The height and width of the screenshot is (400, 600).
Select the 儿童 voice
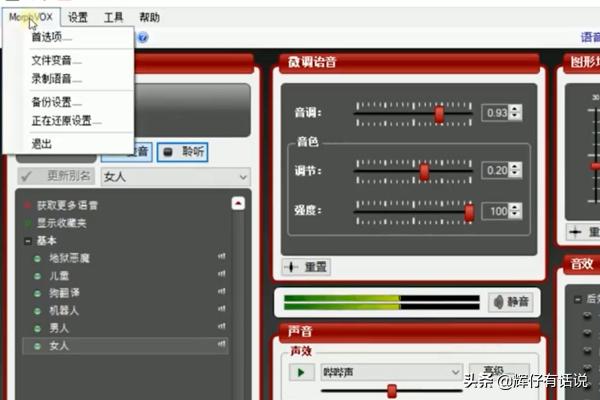pos(59,276)
